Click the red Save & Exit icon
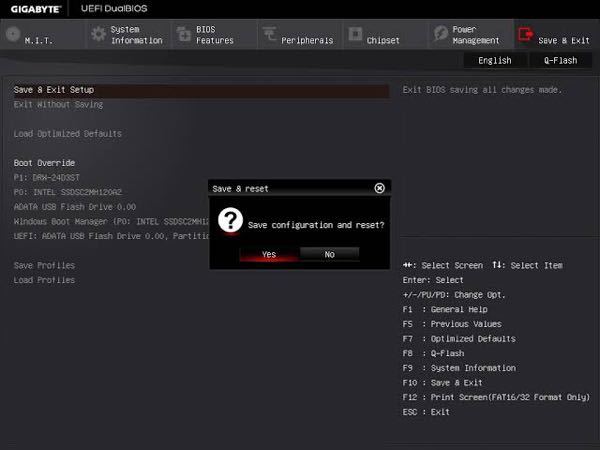The width and height of the screenshot is (600, 450). click(x=525, y=34)
